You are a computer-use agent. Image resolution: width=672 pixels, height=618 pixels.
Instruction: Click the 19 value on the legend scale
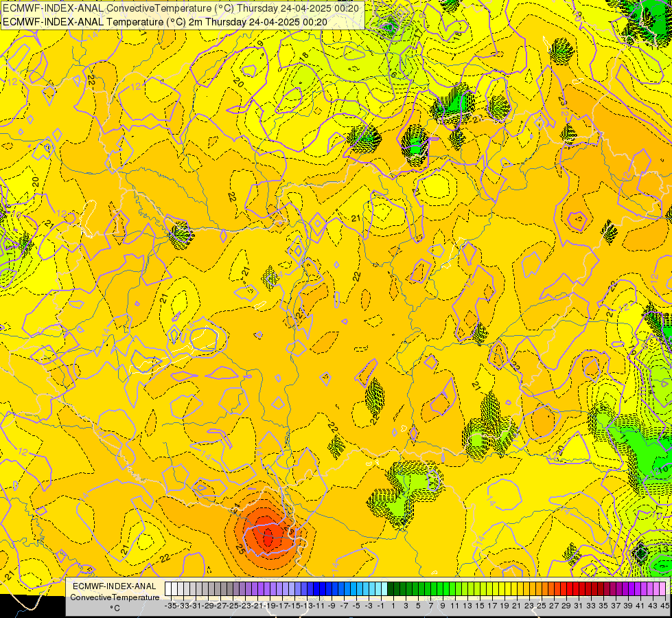tap(505, 606)
